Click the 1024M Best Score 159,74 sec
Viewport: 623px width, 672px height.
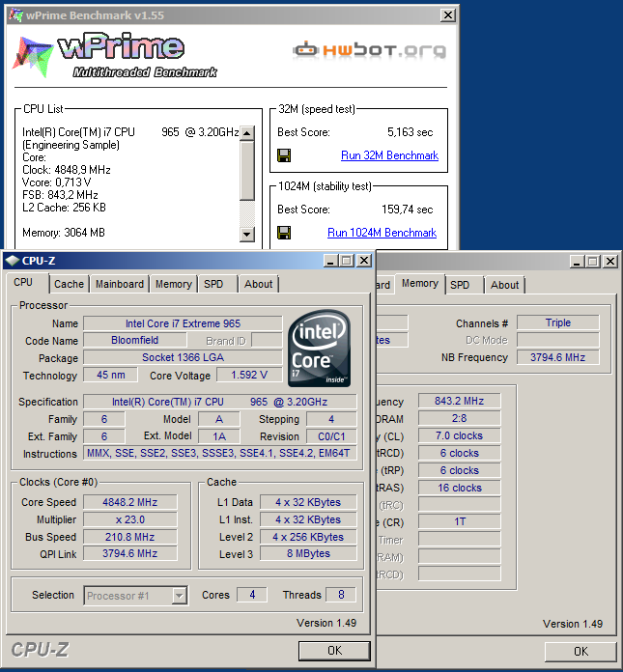(x=407, y=210)
